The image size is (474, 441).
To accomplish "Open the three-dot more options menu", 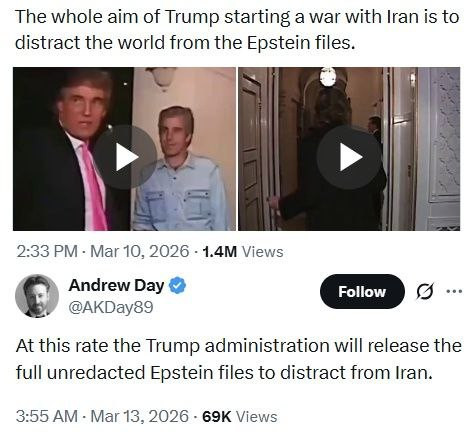I will 454,291.
